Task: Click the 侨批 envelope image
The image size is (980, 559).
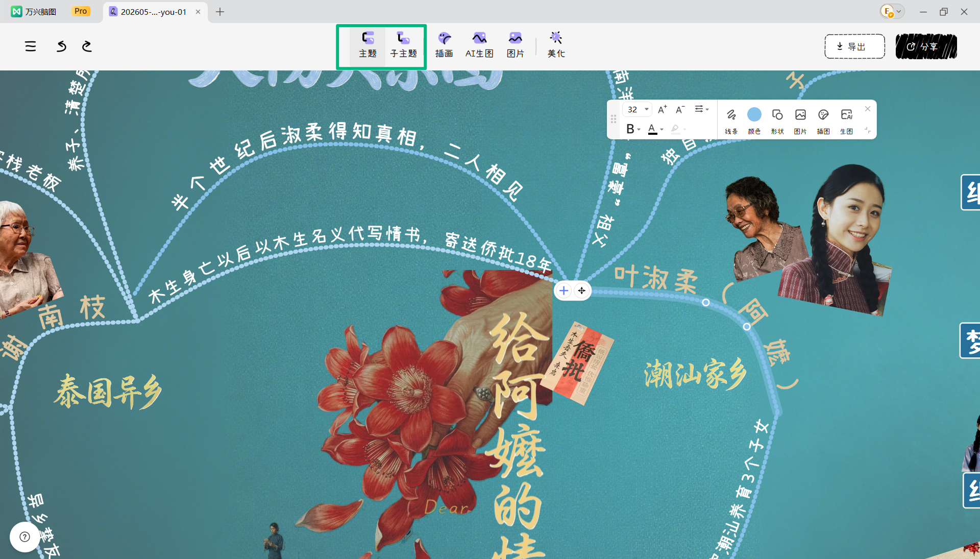Action: coord(577,363)
